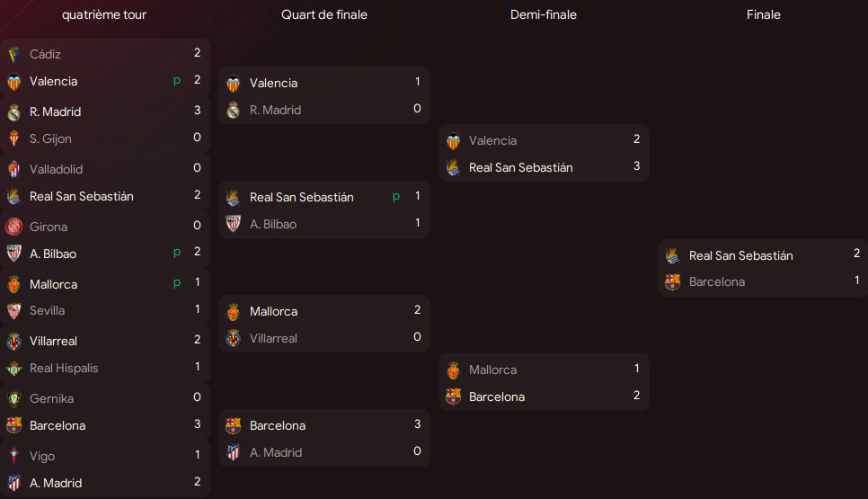The height and width of the screenshot is (499, 868).
Task: Select the Quart de finale column header
Action: pyautogui.click(x=323, y=14)
